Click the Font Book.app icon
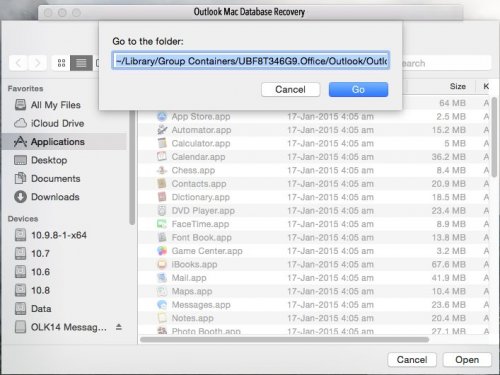Viewport: 500px width, 375px height. pyautogui.click(x=162, y=237)
